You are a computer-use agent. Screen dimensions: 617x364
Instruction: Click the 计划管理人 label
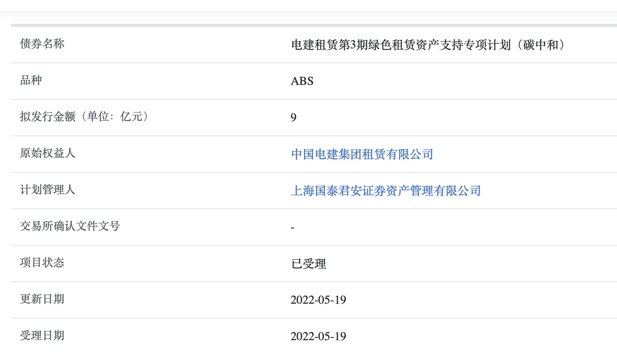coord(48,189)
